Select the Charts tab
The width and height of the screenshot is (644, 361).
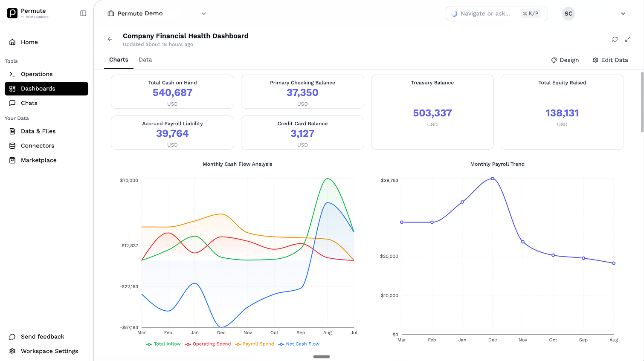[x=119, y=60]
